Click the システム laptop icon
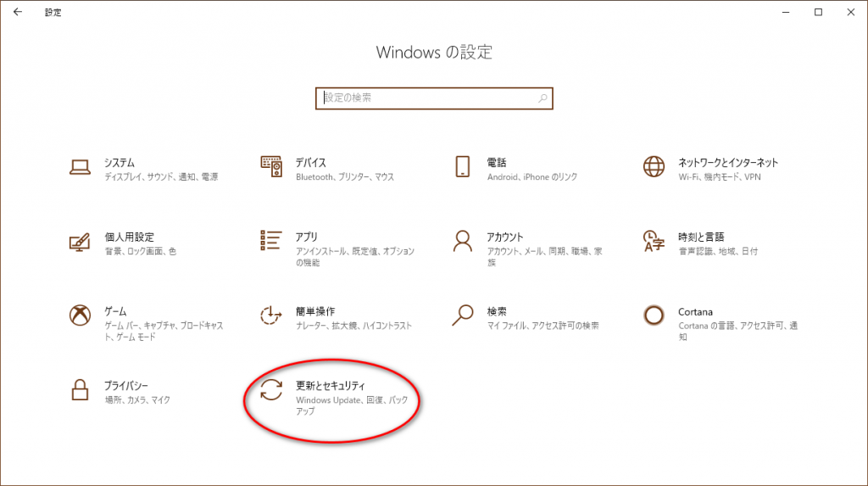 pos(80,167)
